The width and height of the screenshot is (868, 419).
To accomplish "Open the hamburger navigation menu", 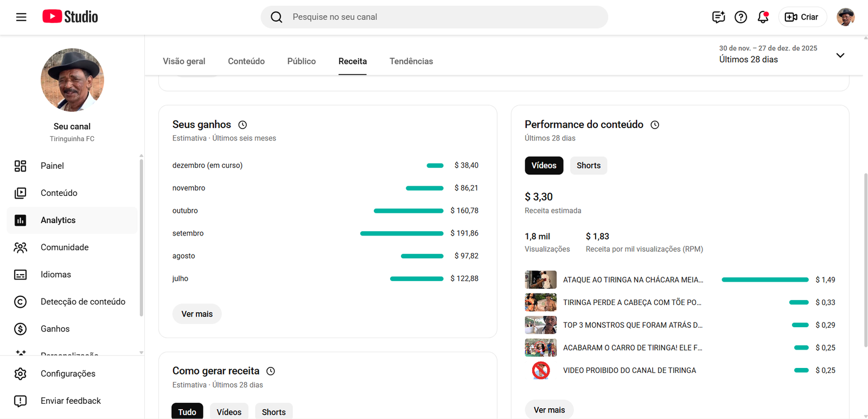I will click(21, 17).
